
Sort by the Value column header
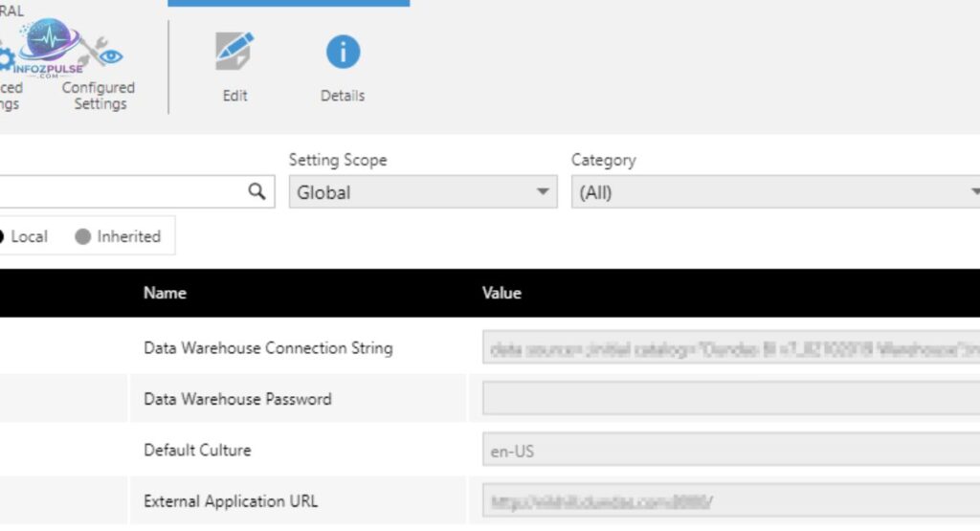tap(501, 293)
